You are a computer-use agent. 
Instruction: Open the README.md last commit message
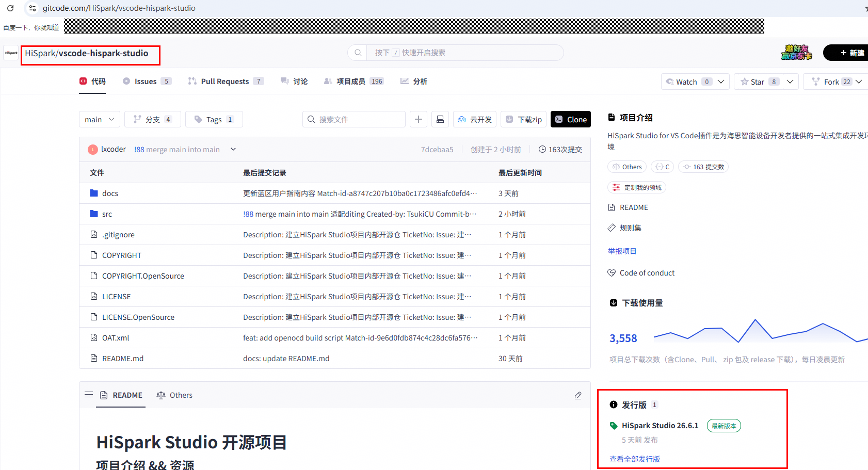click(286, 359)
